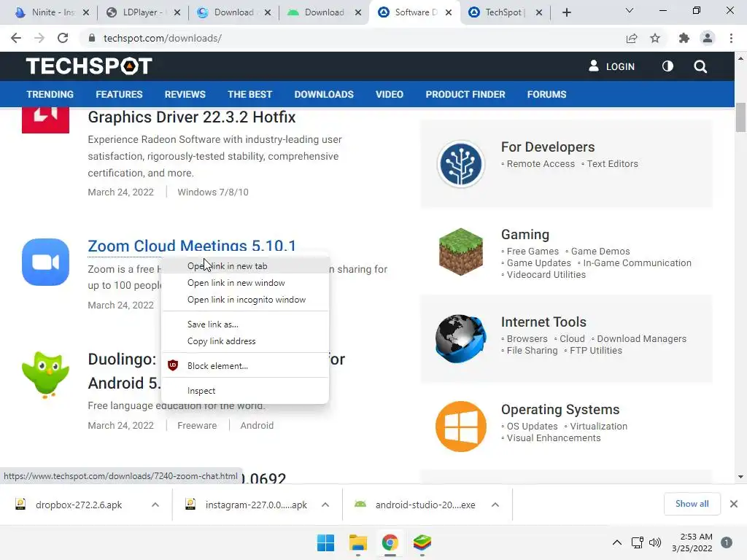The height and width of the screenshot is (560, 747).
Task: Click Download Managers link
Action: [x=642, y=338]
